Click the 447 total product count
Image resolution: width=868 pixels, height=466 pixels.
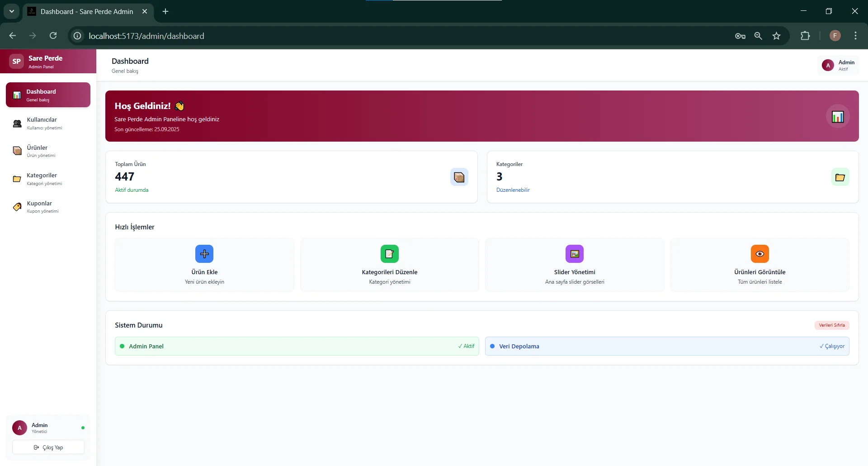(124, 176)
